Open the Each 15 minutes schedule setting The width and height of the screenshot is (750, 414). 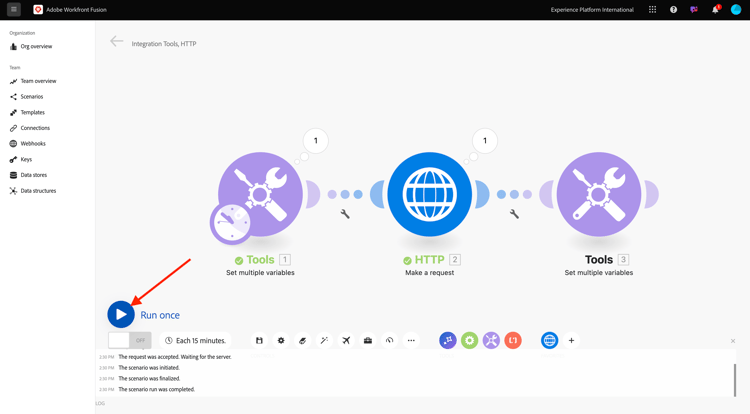point(195,340)
